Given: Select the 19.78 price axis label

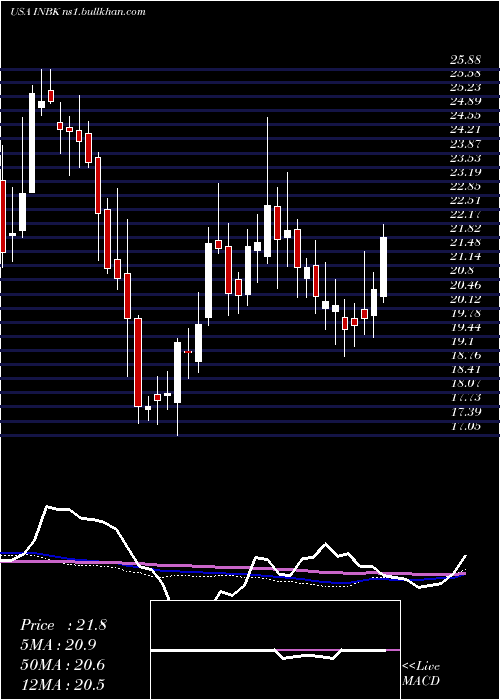Looking at the screenshot, I should tap(464, 313).
